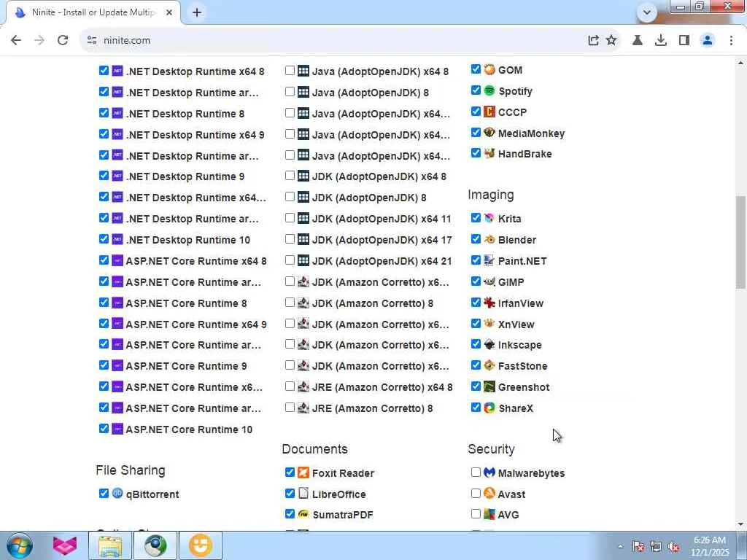Click the scrollbar down arrow

(740, 524)
